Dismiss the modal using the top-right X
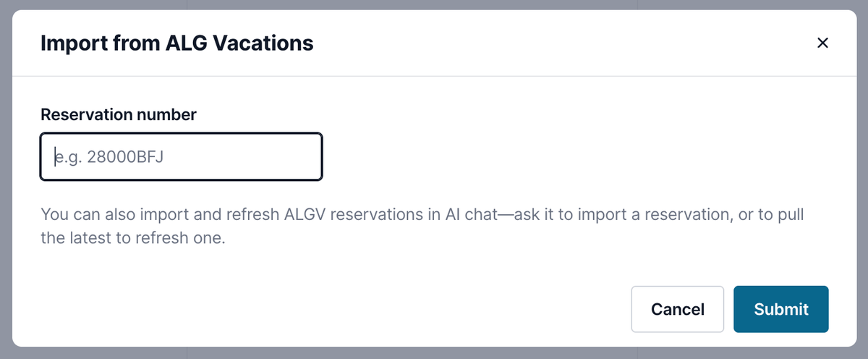This screenshot has width=868, height=359. pyautogui.click(x=822, y=43)
